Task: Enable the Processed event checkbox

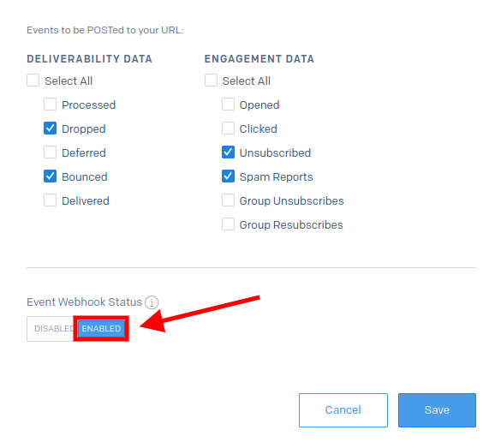Action: [51, 105]
